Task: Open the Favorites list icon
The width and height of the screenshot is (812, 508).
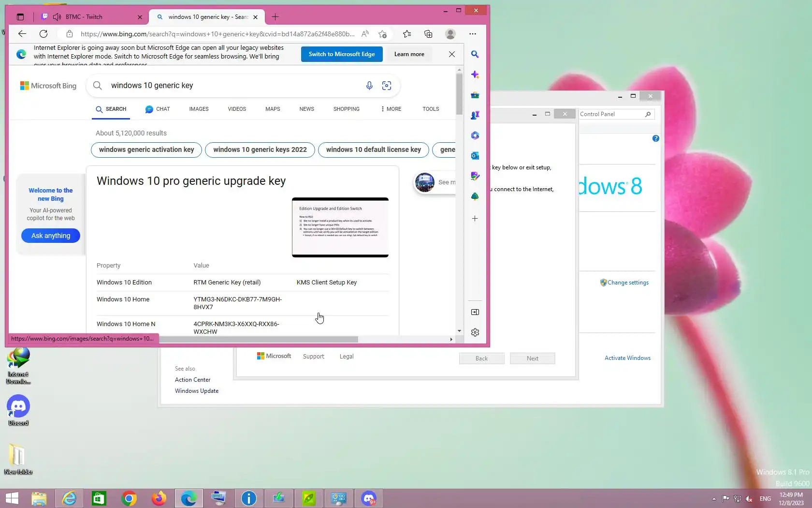Action: click(407, 34)
